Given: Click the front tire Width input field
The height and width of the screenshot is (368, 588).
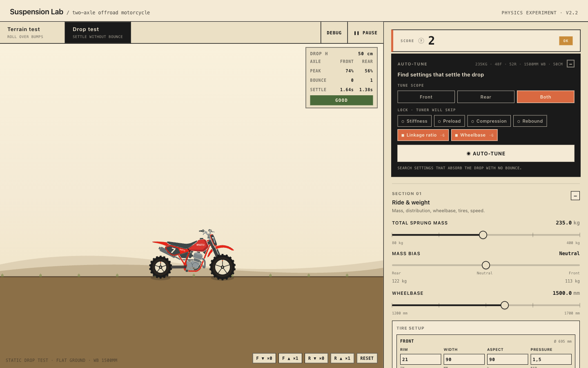Looking at the screenshot, I should (464, 359).
